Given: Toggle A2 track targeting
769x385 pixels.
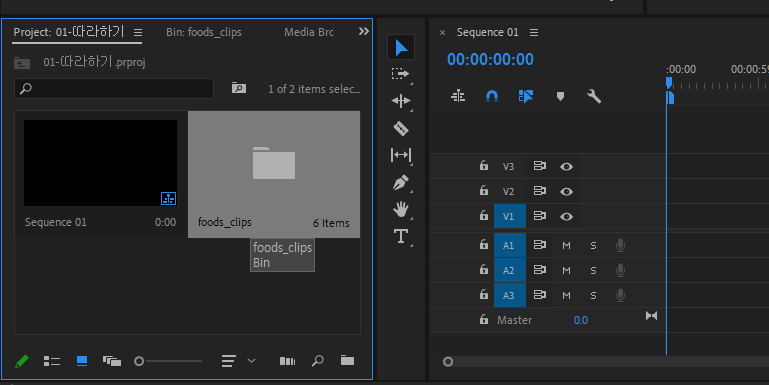Looking at the screenshot, I should pyautogui.click(x=510, y=270).
